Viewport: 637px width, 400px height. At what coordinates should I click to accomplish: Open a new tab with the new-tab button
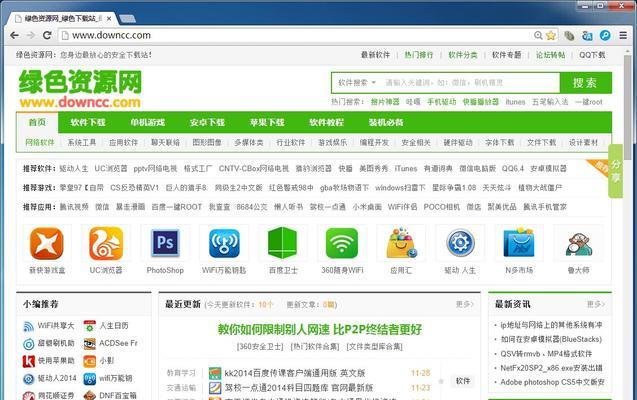[x=128, y=18]
